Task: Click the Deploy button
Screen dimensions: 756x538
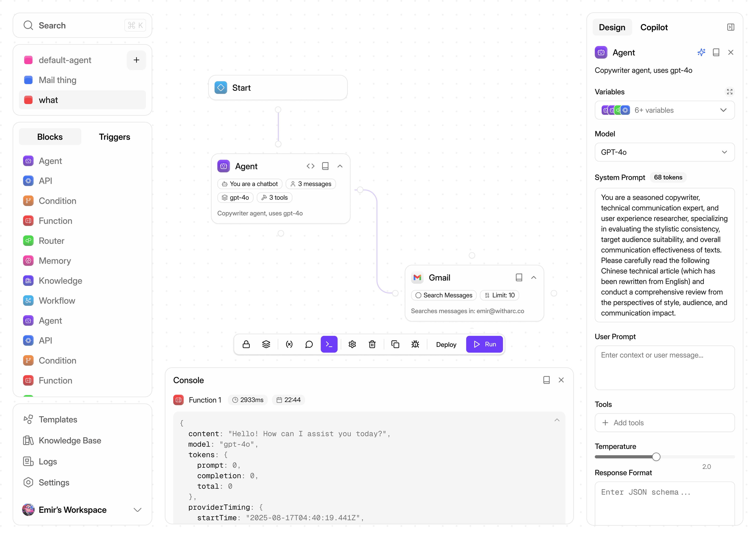Action: click(446, 345)
